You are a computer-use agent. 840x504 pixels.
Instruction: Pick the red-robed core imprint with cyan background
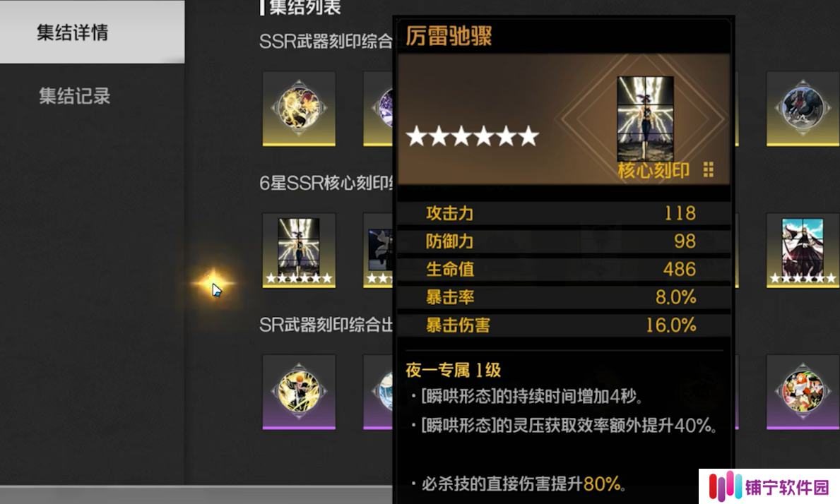[x=803, y=251]
